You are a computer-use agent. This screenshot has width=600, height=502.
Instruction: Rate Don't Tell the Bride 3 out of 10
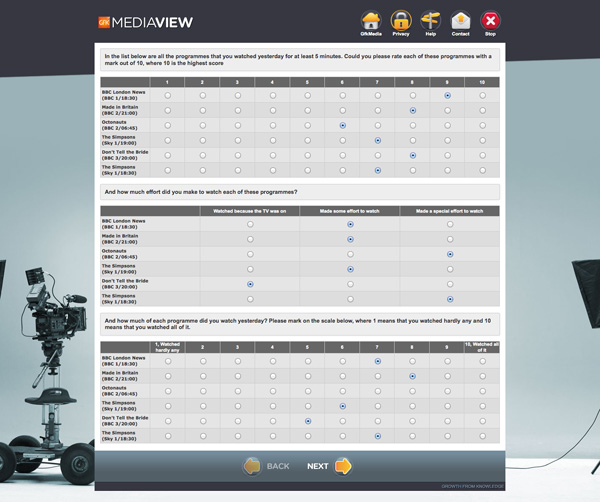pos(238,155)
